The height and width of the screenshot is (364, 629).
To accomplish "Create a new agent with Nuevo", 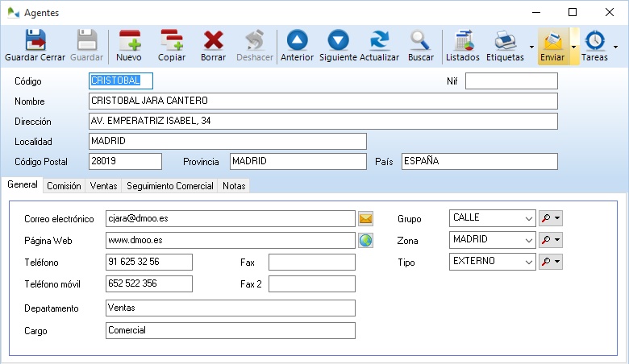I will pos(129,46).
